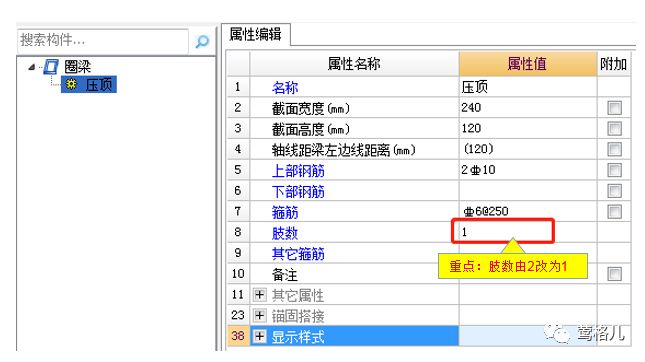Collapse the 圈梁 tree node
This screenshot has height=362, width=645.
coord(32,67)
